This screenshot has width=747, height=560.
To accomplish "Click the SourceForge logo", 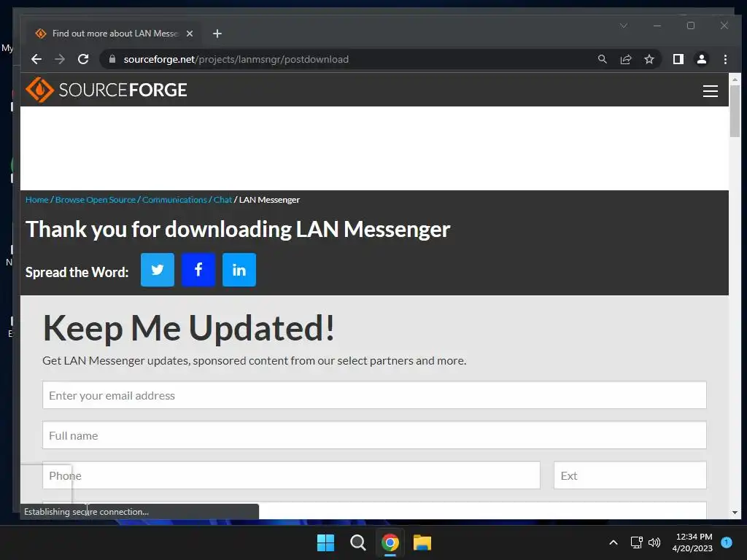I will [x=107, y=90].
